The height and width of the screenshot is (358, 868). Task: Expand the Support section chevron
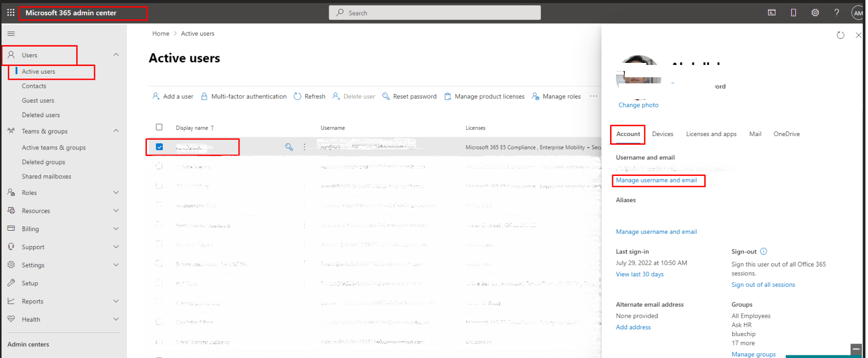point(116,247)
